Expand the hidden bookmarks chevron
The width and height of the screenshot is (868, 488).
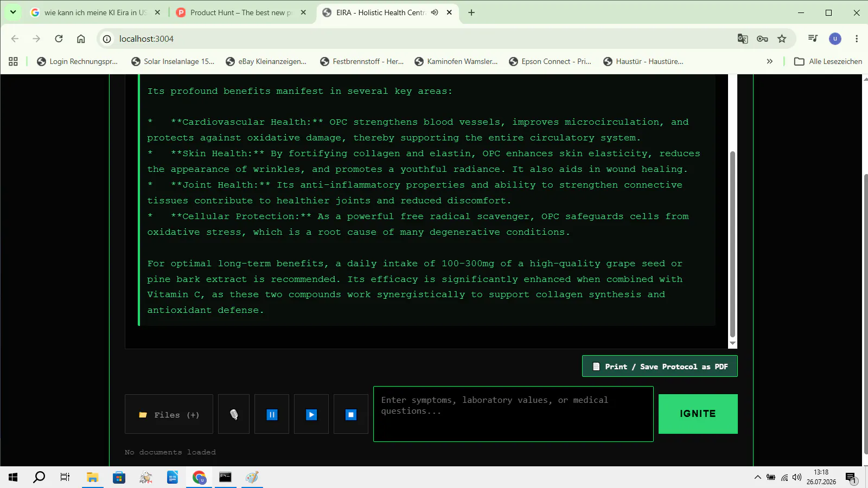coord(769,61)
